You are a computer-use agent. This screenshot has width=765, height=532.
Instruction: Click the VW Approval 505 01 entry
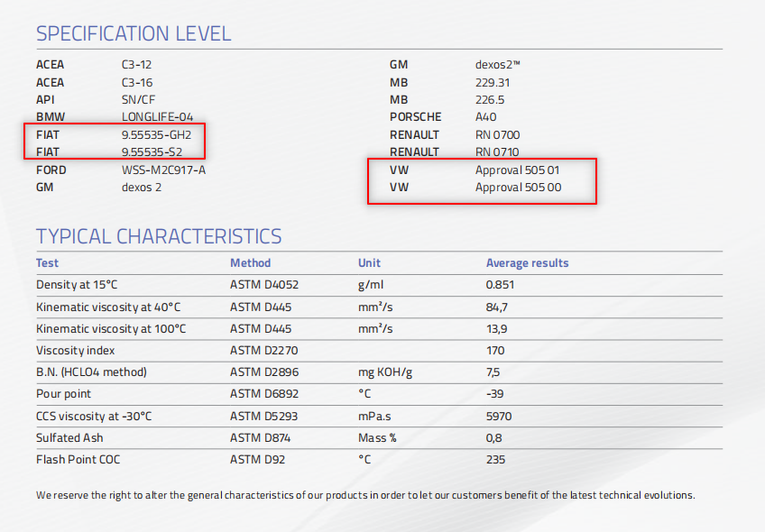click(518, 170)
